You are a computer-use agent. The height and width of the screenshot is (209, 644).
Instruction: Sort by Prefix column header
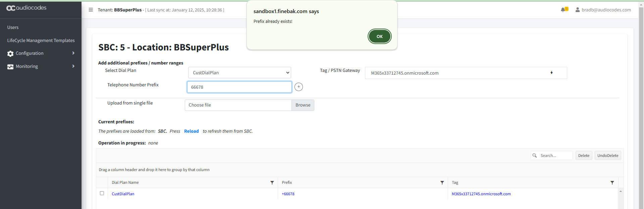(x=287, y=182)
